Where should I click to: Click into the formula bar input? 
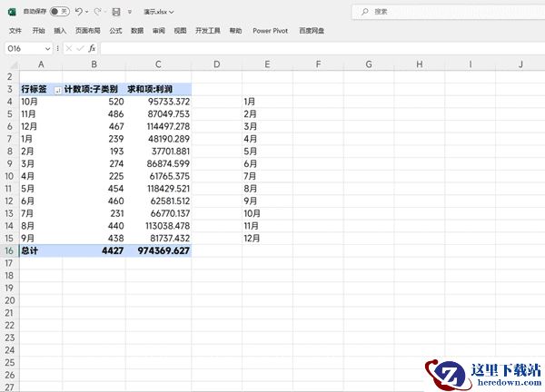click(322, 49)
